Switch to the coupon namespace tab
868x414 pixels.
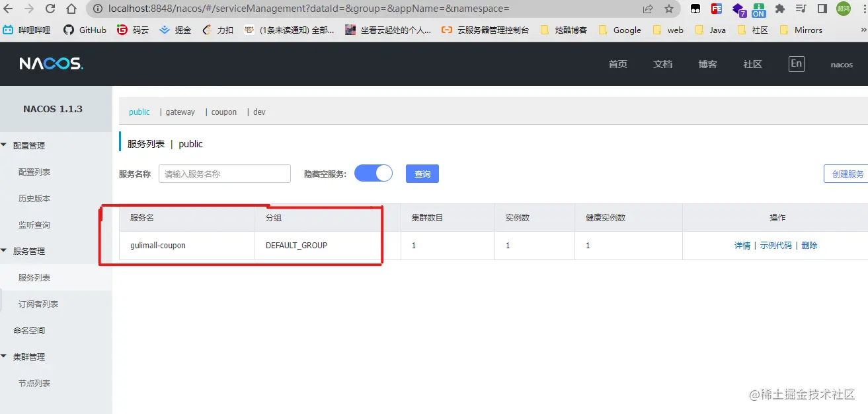224,112
